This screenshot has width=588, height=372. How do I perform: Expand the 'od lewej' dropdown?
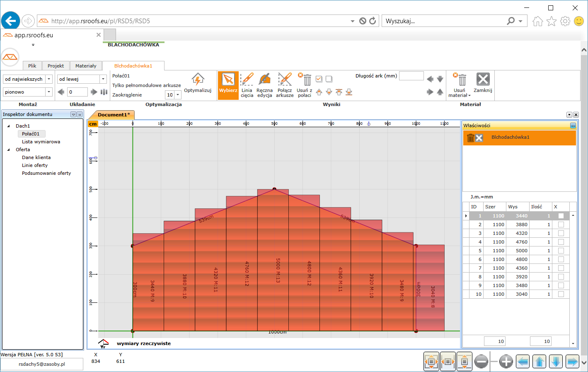pyautogui.click(x=103, y=79)
